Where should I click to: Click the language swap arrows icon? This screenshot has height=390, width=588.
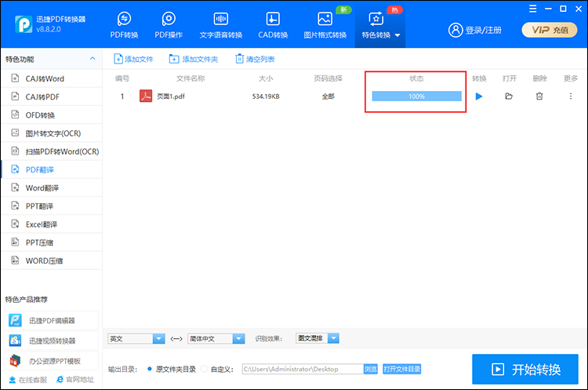tap(176, 338)
